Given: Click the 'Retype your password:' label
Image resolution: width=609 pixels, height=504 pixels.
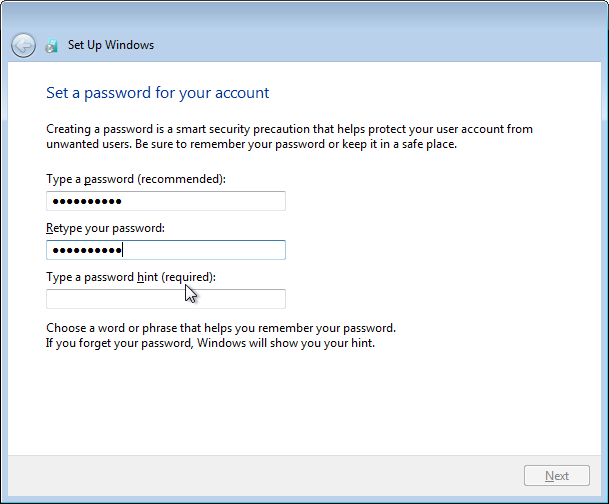Looking at the screenshot, I should 105,228.
